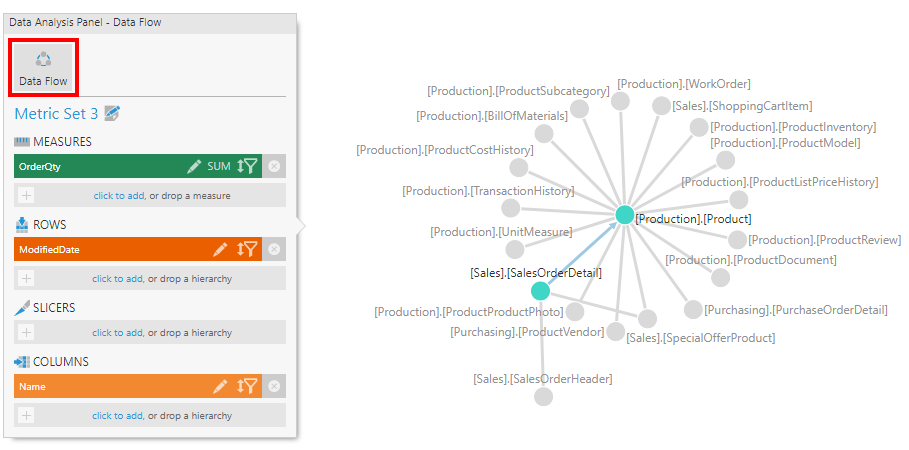This screenshot has width=909, height=450.
Task: Edit the ModifiedDate row hierarchy pencil
Action: point(220,249)
